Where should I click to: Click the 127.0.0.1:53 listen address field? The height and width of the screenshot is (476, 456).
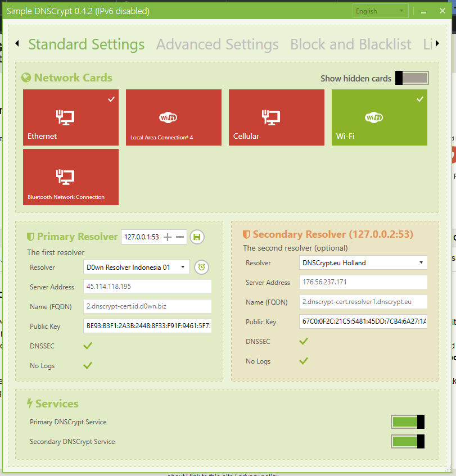[x=142, y=237]
